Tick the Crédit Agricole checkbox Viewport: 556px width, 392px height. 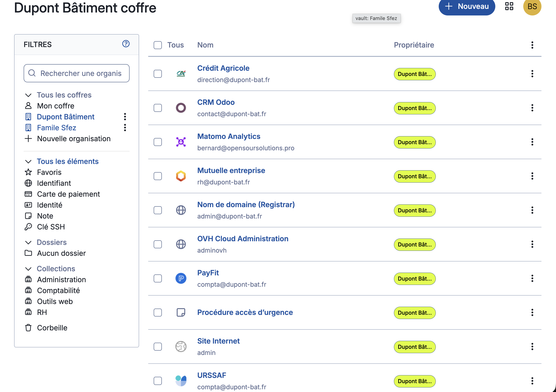[x=158, y=74]
